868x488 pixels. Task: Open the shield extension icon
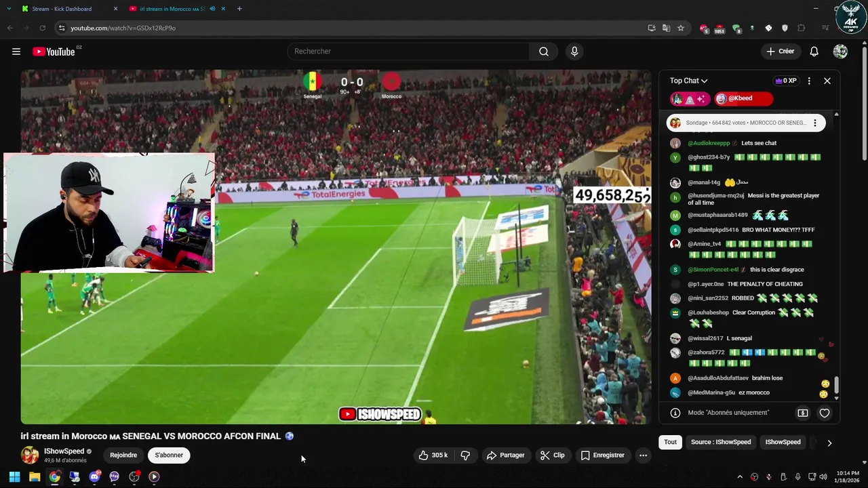click(785, 28)
